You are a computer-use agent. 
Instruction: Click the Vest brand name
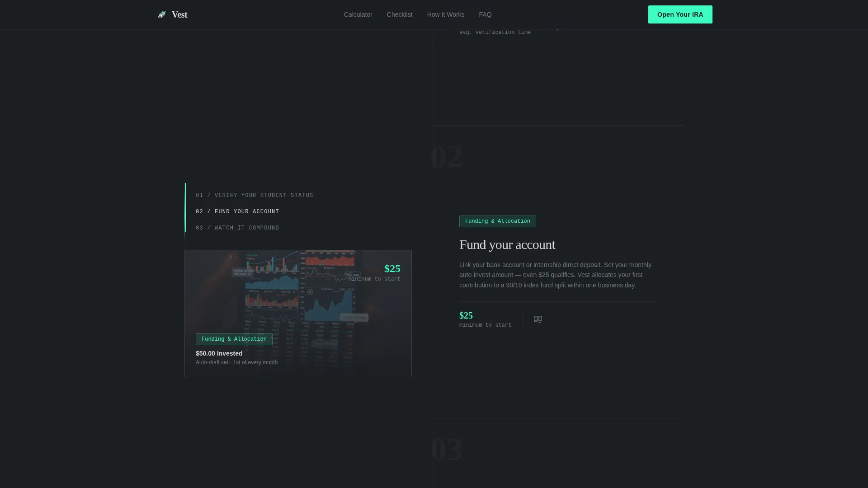tap(179, 14)
